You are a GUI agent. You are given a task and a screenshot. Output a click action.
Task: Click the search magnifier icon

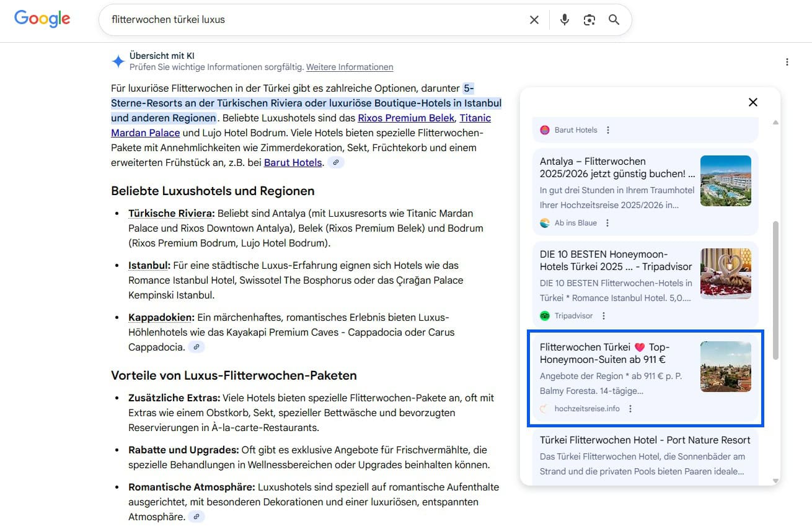pyautogui.click(x=614, y=19)
